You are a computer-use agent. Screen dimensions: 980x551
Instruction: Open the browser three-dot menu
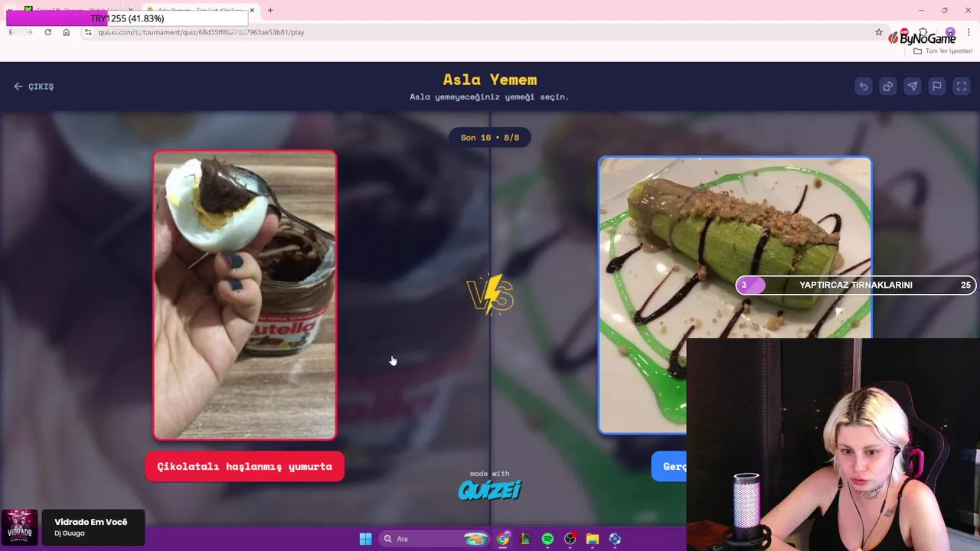[x=969, y=32]
